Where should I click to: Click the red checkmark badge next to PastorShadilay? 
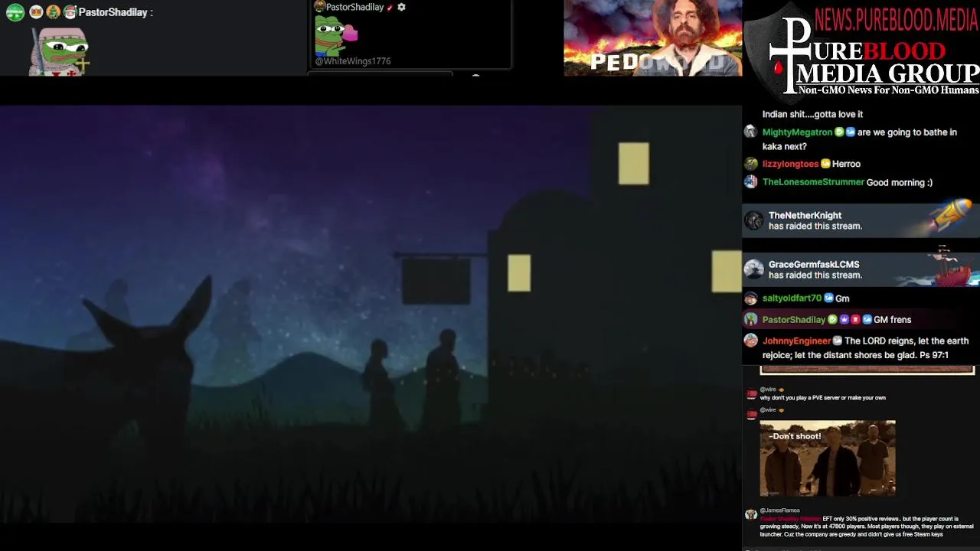click(390, 8)
